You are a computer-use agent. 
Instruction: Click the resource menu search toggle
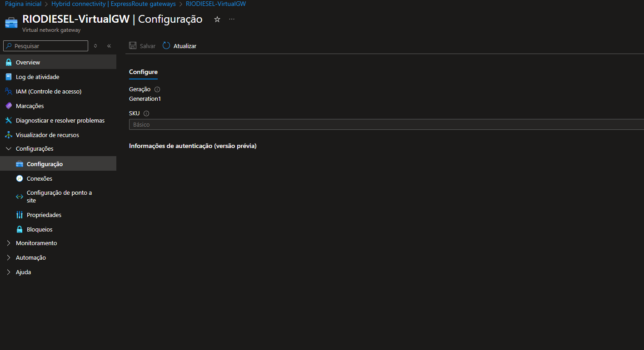point(95,45)
